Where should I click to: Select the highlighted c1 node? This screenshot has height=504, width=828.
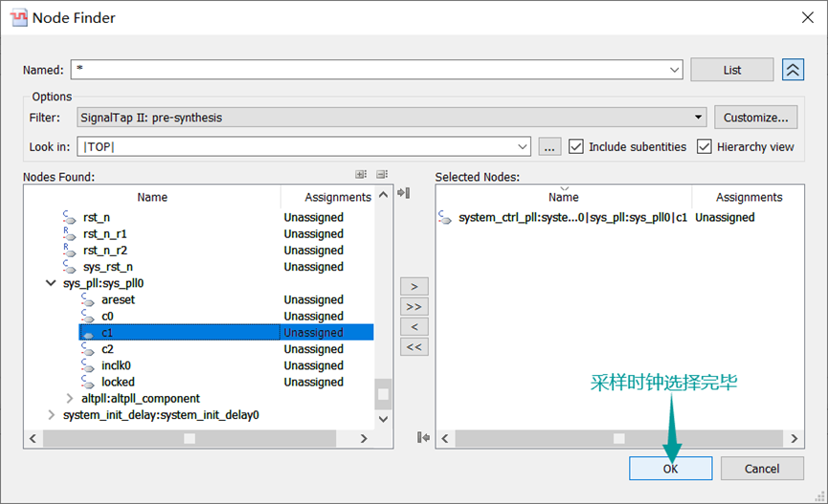pyautogui.click(x=226, y=333)
